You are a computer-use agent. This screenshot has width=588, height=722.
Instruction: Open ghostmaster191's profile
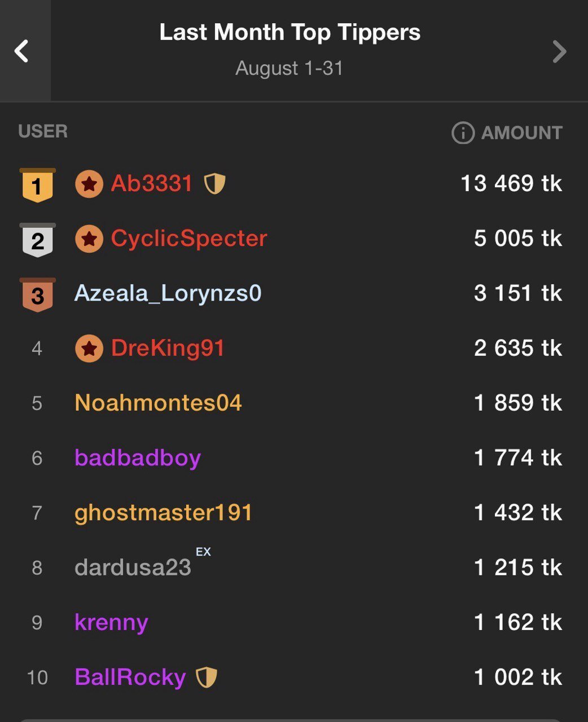[163, 512]
